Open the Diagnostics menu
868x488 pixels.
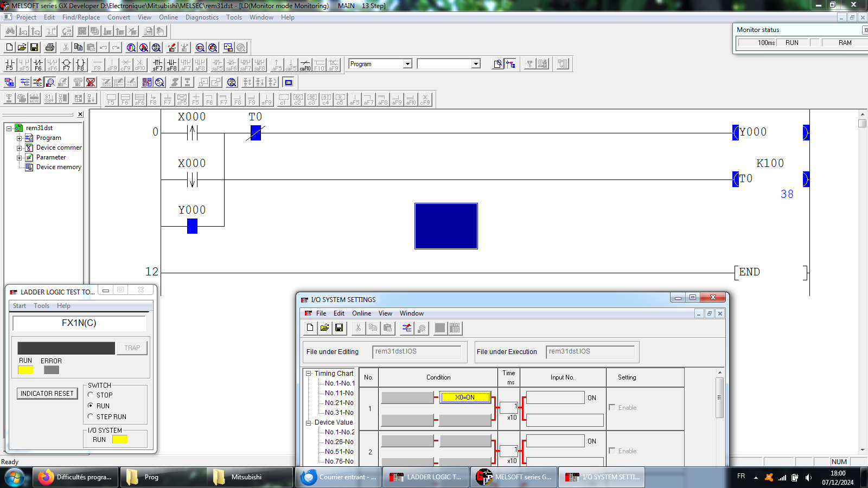(202, 17)
